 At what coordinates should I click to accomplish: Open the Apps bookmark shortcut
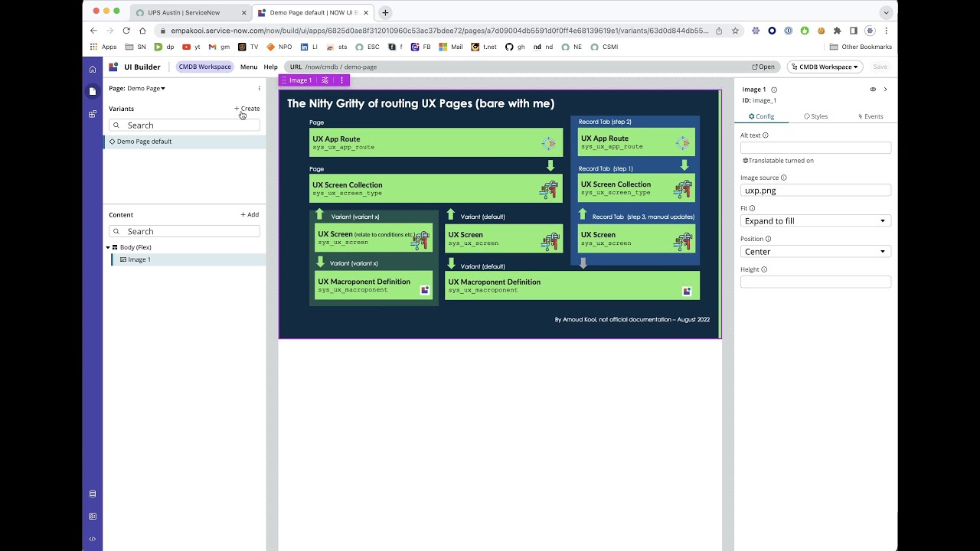coord(103,47)
